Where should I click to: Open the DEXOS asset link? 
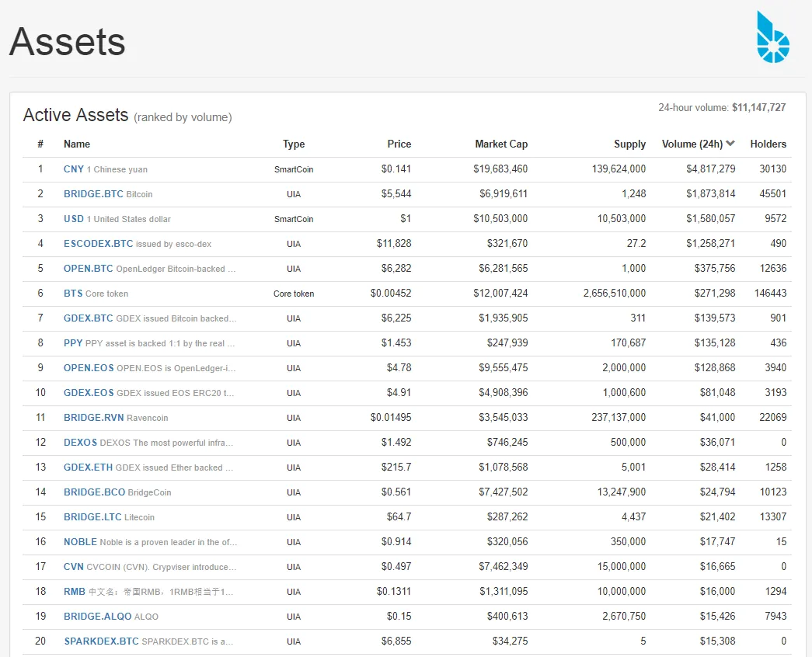(80, 442)
